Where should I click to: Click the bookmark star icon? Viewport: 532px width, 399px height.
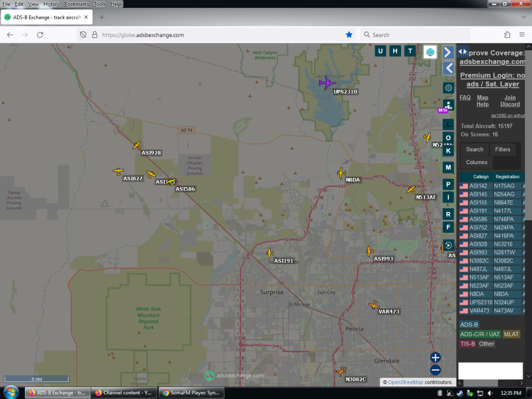[349, 35]
